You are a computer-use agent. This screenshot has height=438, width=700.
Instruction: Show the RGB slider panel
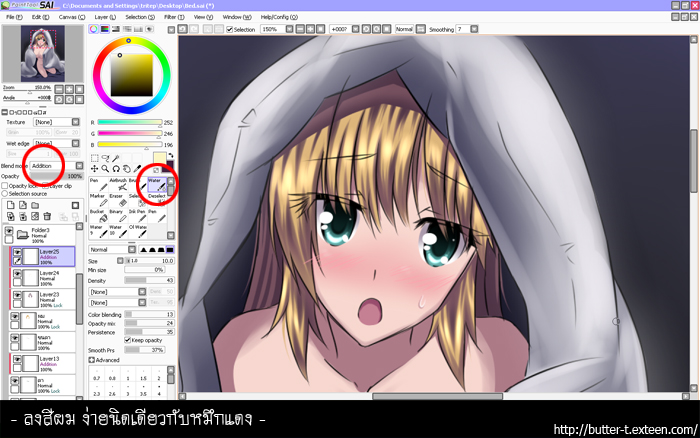104,29
